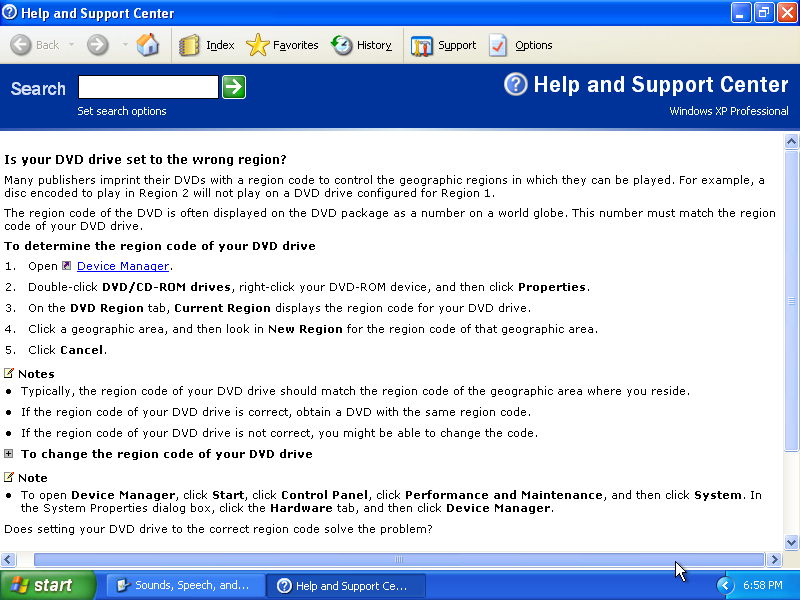
Task: Click Set search options link
Action: pos(122,111)
